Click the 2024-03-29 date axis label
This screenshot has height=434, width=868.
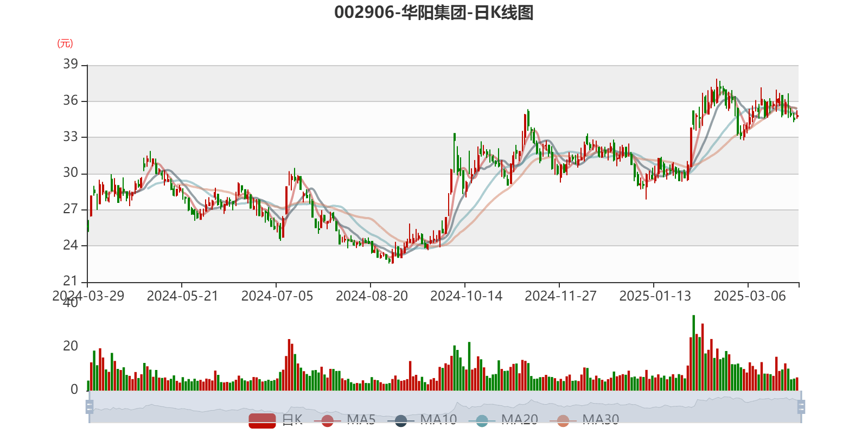point(88,296)
